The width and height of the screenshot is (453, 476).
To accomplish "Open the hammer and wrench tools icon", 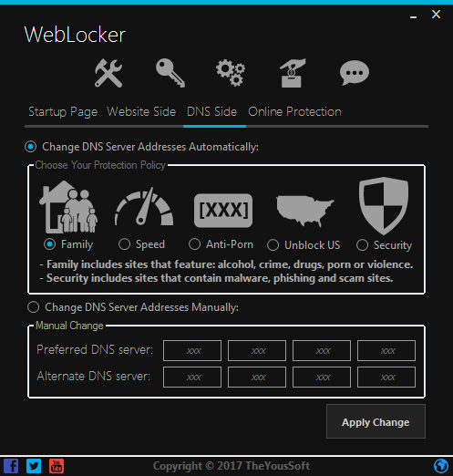I will [x=108, y=73].
